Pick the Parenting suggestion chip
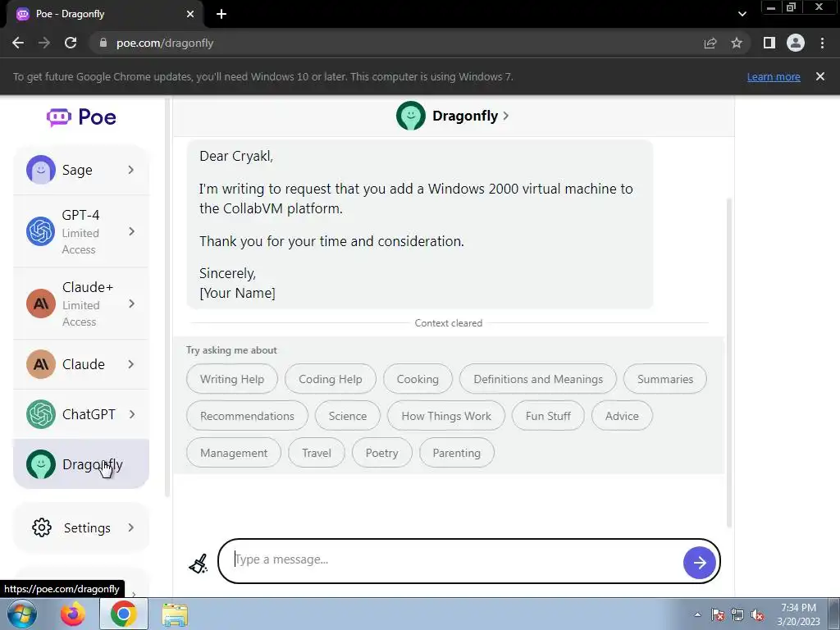The height and width of the screenshot is (630, 840). click(456, 453)
